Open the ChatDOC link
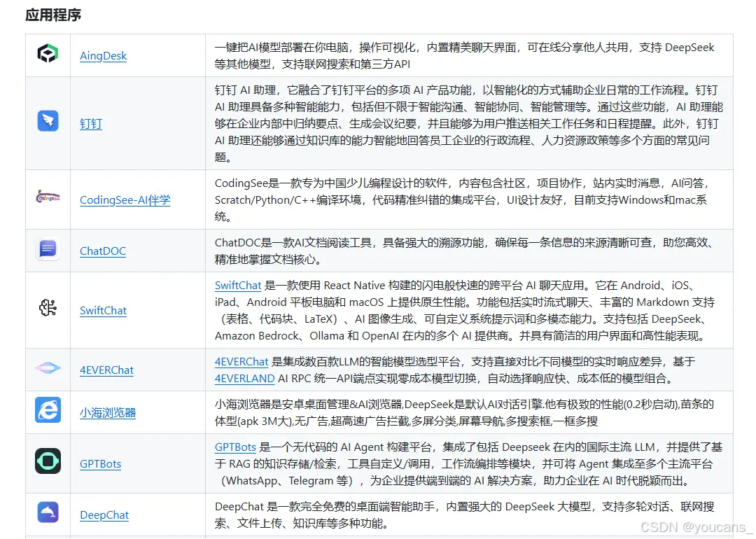This screenshot has height=539, width=756. (x=102, y=251)
